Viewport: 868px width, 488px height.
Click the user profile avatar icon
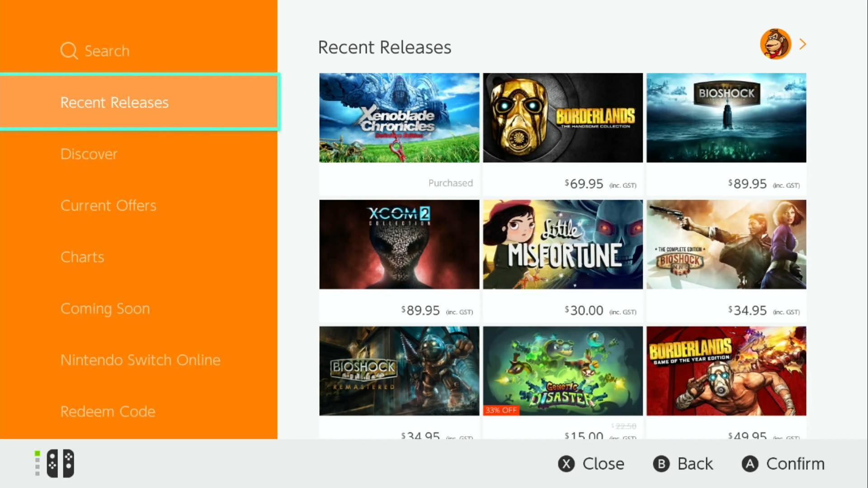point(775,43)
